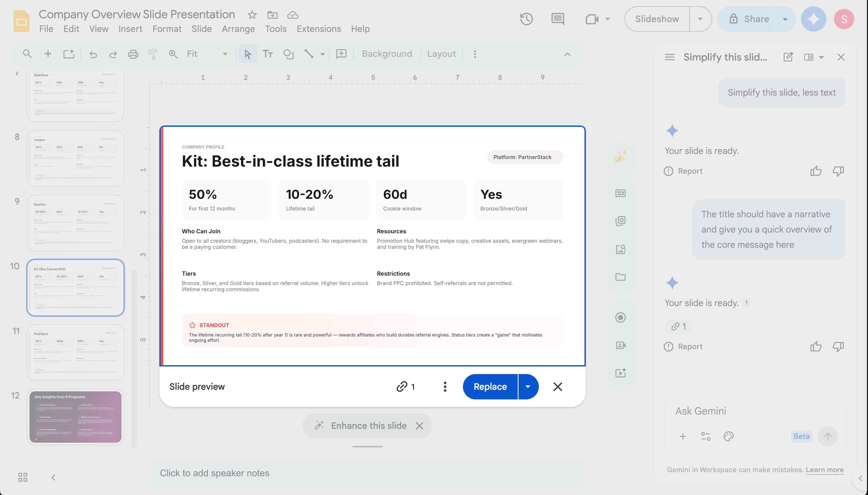This screenshot has height=495, width=868.
Task: Select slide 12 Key Insights thumbnail
Action: click(x=76, y=417)
